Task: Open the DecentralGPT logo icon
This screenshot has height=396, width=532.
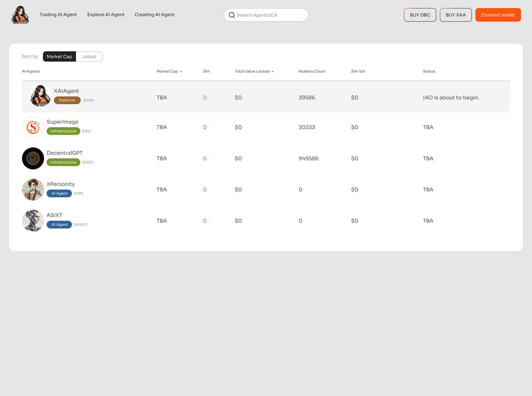Action: coord(33,158)
